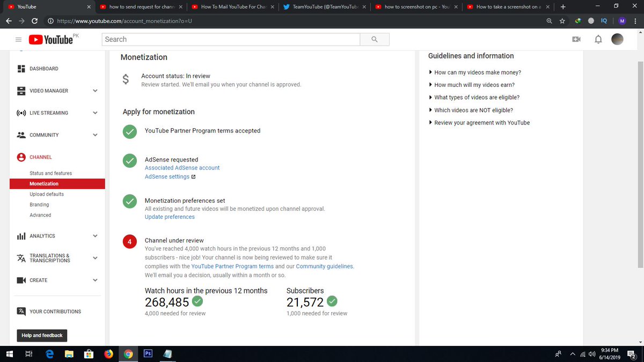The height and width of the screenshot is (362, 644).
Task: Select Advanced in the sidebar
Action: pyautogui.click(x=40, y=215)
